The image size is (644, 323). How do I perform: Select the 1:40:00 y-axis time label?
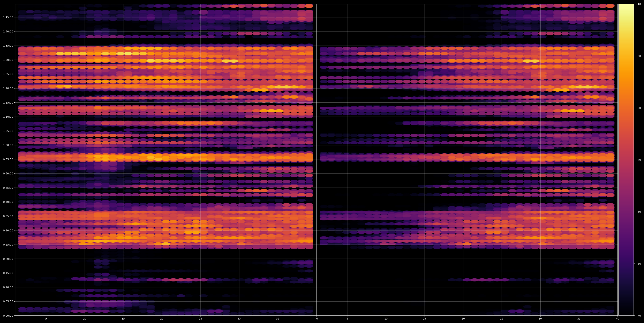tap(8, 31)
